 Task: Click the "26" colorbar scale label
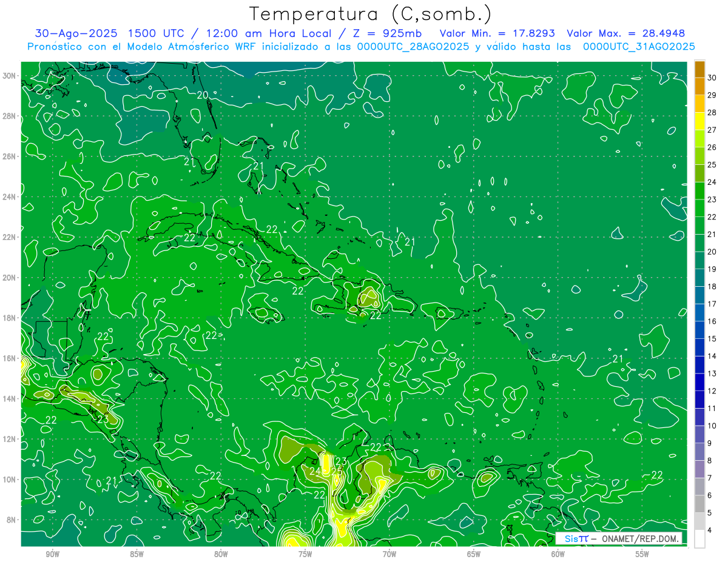[x=712, y=147]
